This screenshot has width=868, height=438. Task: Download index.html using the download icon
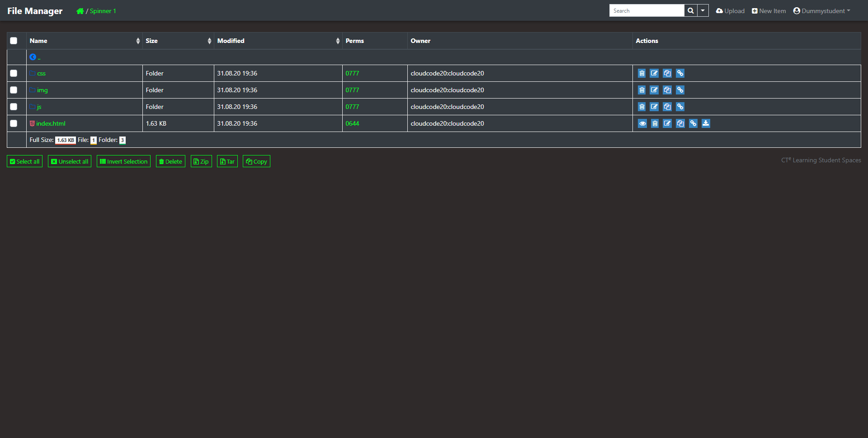pyautogui.click(x=706, y=123)
